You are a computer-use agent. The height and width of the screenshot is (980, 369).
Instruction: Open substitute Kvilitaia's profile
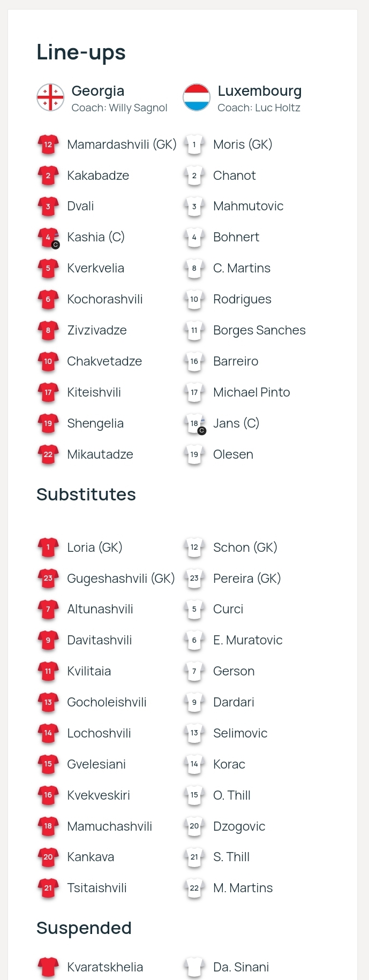[x=89, y=671]
